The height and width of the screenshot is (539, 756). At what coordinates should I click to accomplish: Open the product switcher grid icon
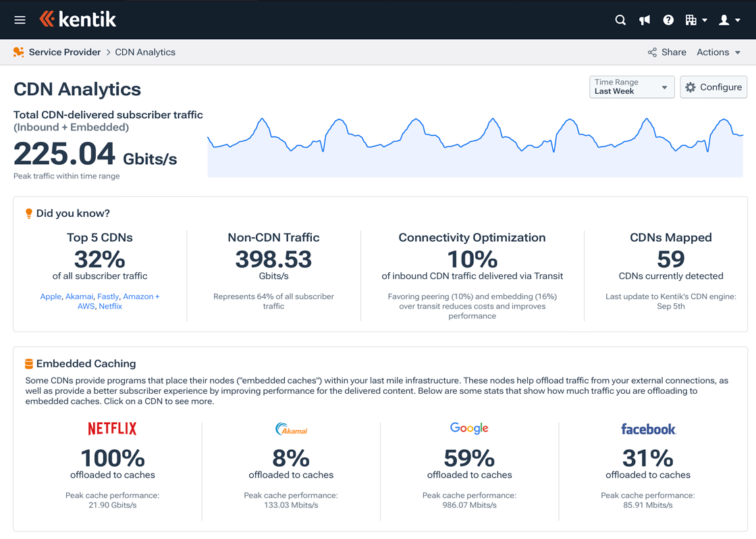693,20
